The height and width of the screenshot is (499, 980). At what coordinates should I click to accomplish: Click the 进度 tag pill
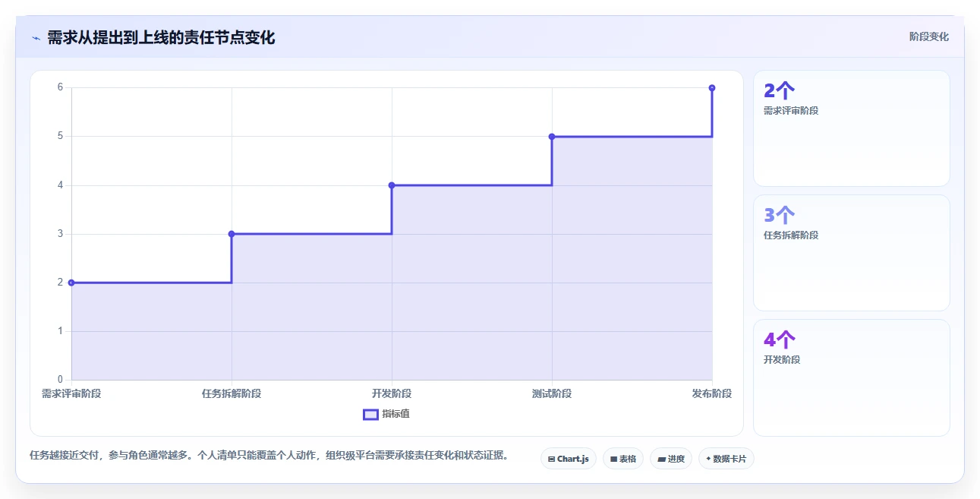point(671,459)
